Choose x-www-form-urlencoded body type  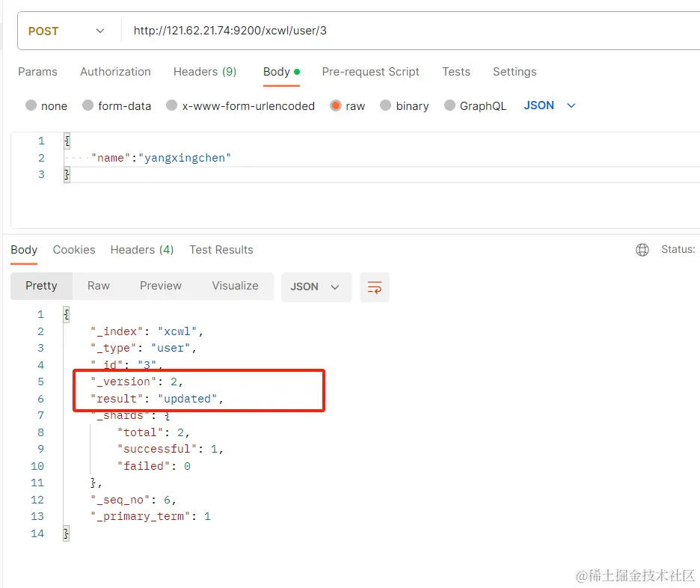pyautogui.click(x=171, y=105)
